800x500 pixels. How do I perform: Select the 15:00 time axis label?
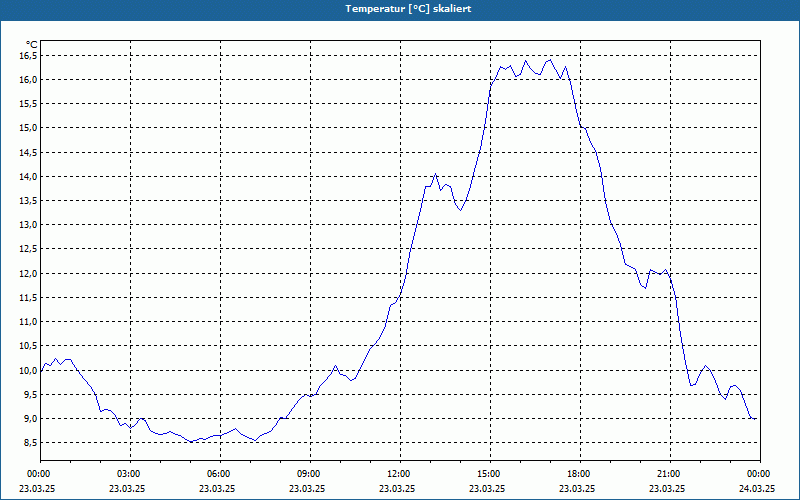point(490,474)
